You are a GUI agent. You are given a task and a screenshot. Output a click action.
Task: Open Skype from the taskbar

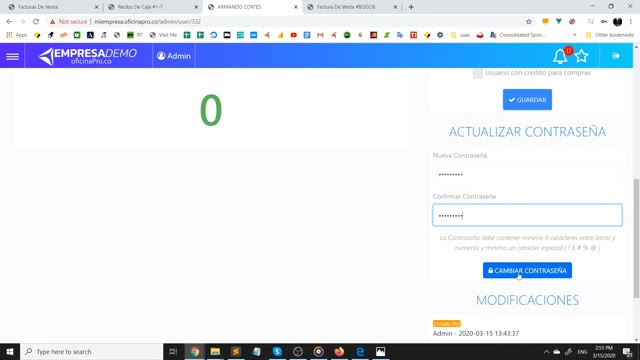[277, 351]
